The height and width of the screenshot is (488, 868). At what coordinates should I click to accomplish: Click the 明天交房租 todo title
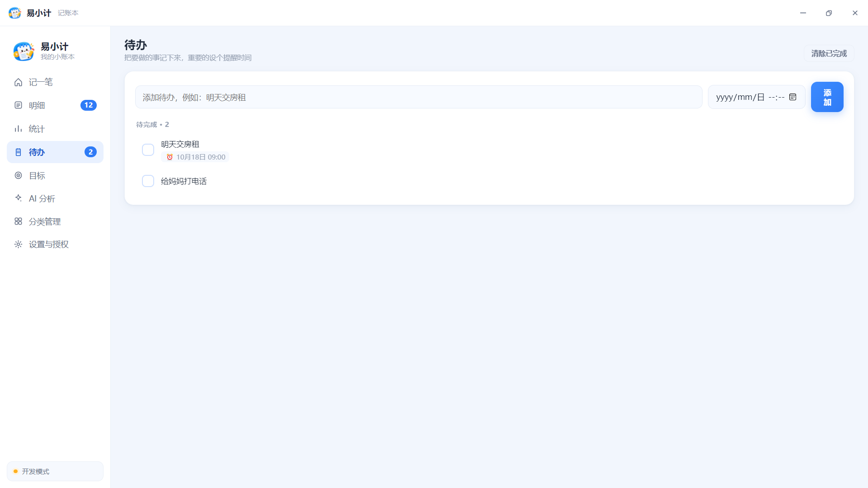pos(180,144)
